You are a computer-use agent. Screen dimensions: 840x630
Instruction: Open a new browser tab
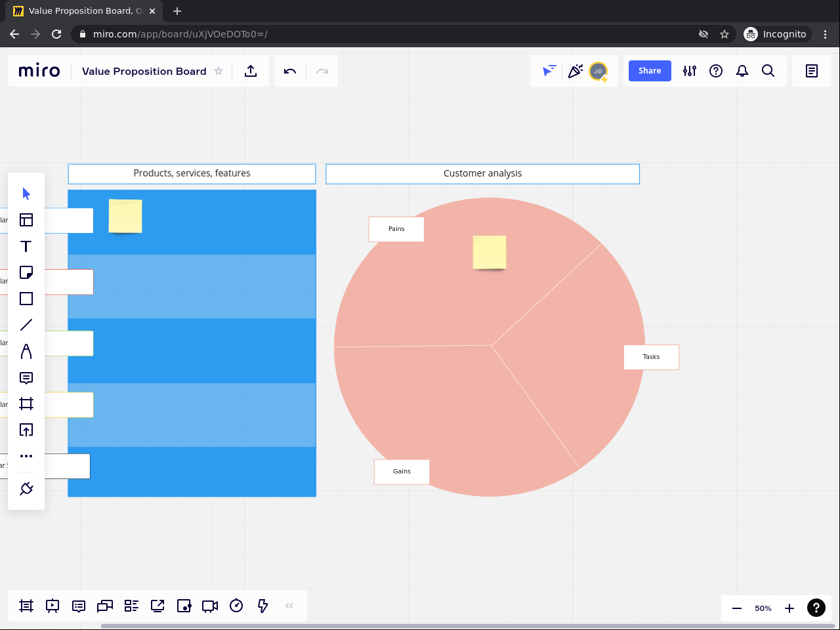[177, 11]
